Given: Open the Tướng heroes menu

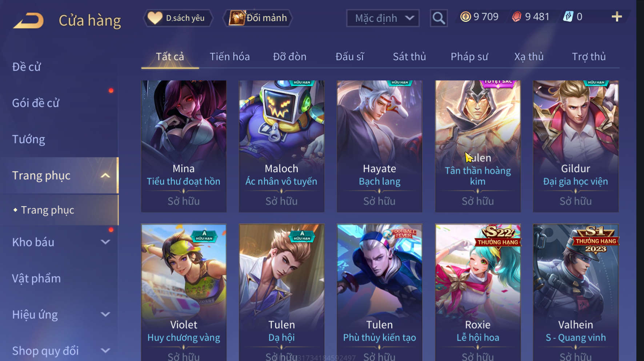Looking at the screenshot, I should point(28,139).
